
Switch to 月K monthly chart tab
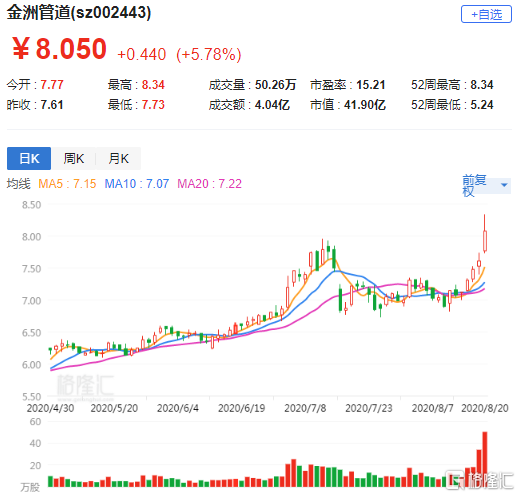click(118, 158)
